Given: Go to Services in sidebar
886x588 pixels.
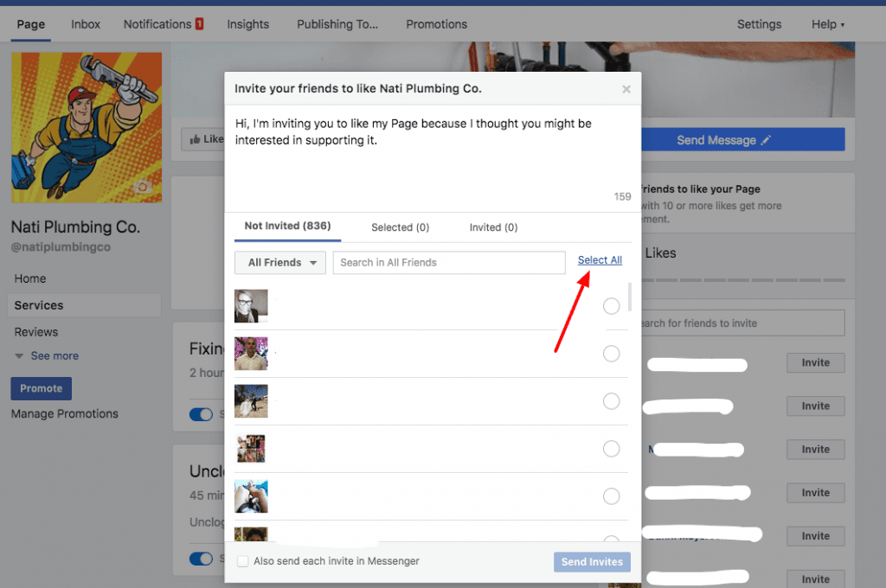Looking at the screenshot, I should tap(84, 305).
